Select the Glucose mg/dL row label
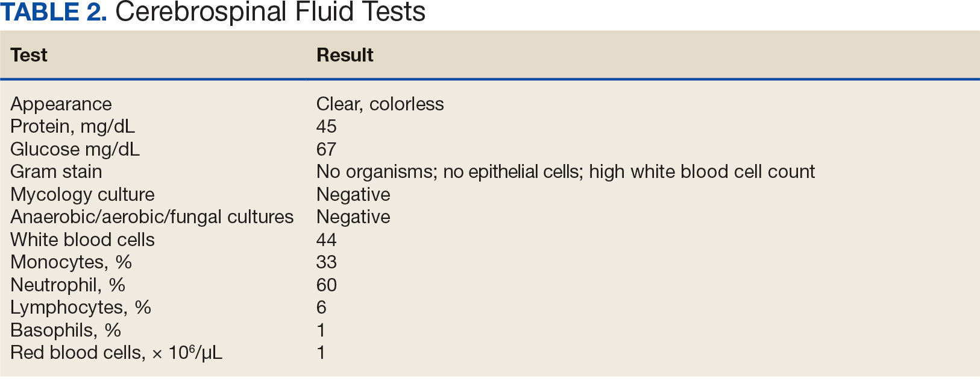980x380 pixels. pos(75,150)
